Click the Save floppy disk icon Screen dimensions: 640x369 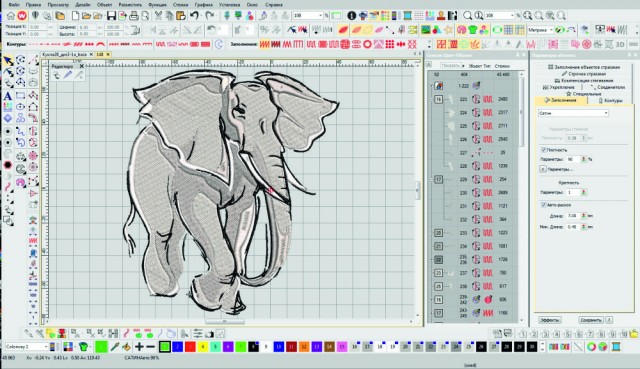point(111,16)
